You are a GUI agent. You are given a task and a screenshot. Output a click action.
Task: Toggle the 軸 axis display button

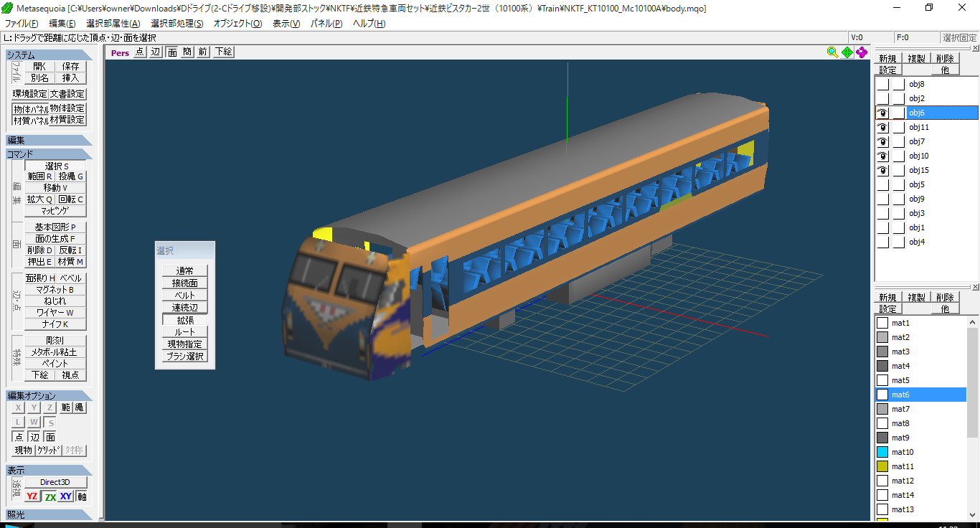(82, 496)
